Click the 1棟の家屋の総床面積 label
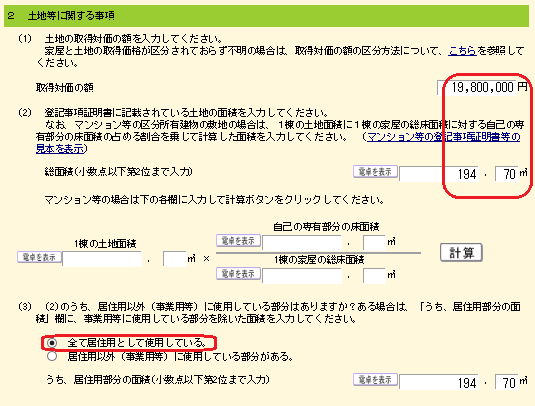 [319, 260]
